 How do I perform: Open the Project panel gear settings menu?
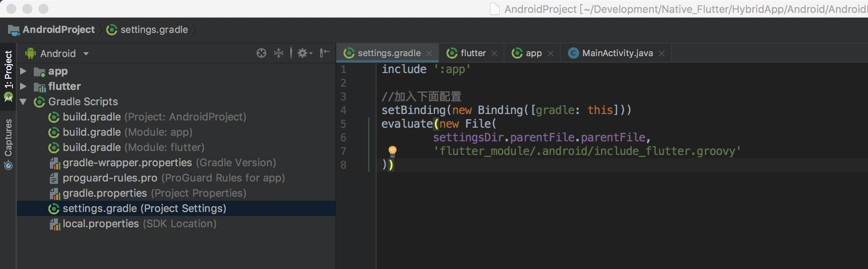point(305,53)
